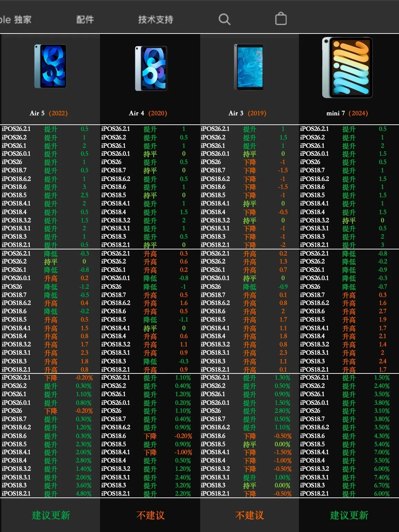
Task: Click the mini 7 (2024) model label
Action: pyautogui.click(x=347, y=113)
